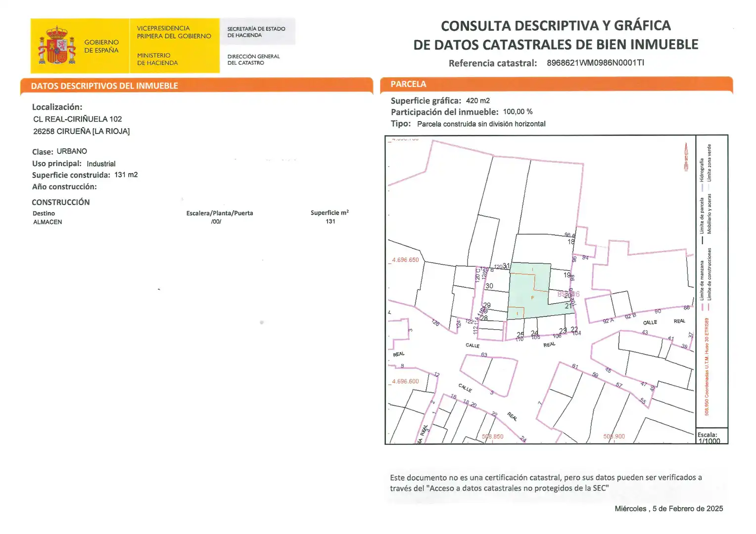
Task: Click the 'Gobierno de España' logo text
Action: click(101, 46)
